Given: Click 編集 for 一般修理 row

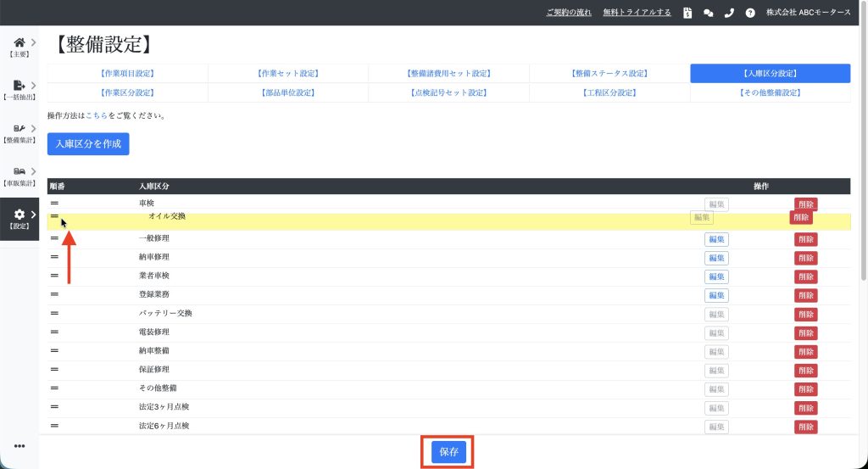Looking at the screenshot, I should pos(716,239).
